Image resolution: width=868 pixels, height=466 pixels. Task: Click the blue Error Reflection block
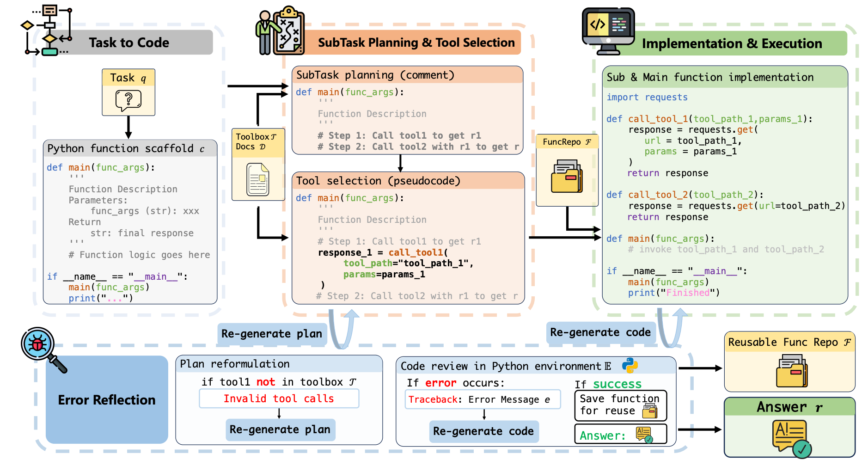(107, 400)
